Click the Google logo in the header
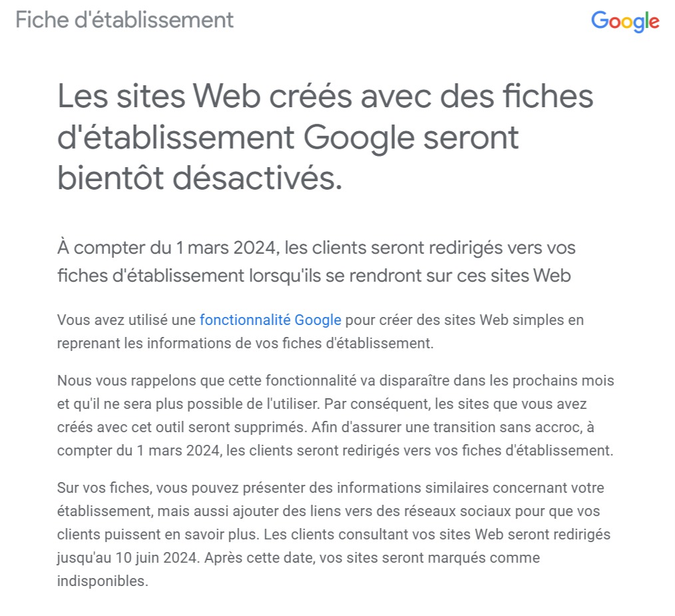 coord(625,21)
